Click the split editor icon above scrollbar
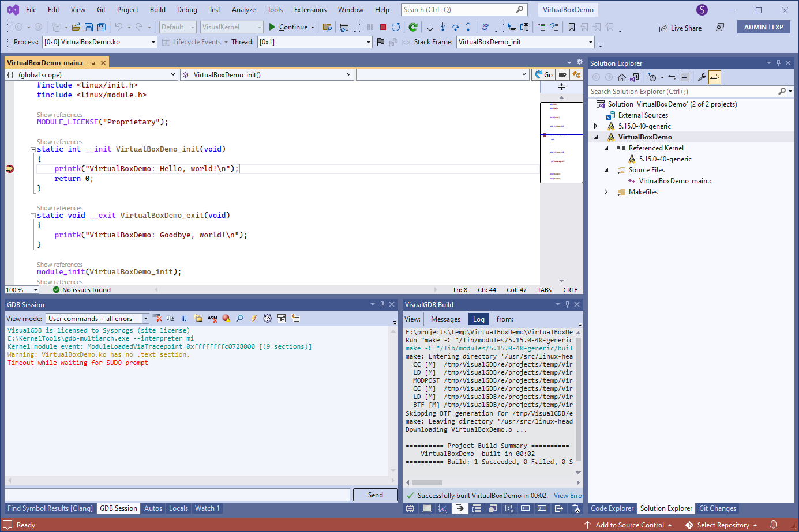The width and height of the screenshot is (799, 532). pyautogui.click(x=561, y=86)
